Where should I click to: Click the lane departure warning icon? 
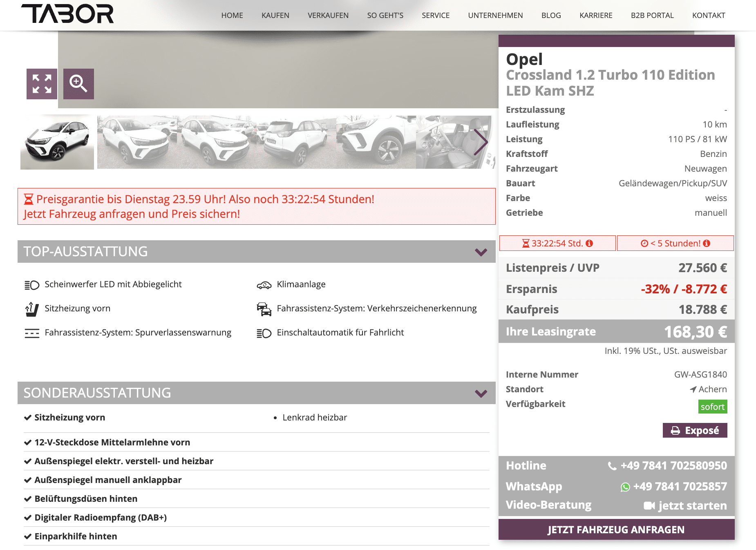[32, 333]
